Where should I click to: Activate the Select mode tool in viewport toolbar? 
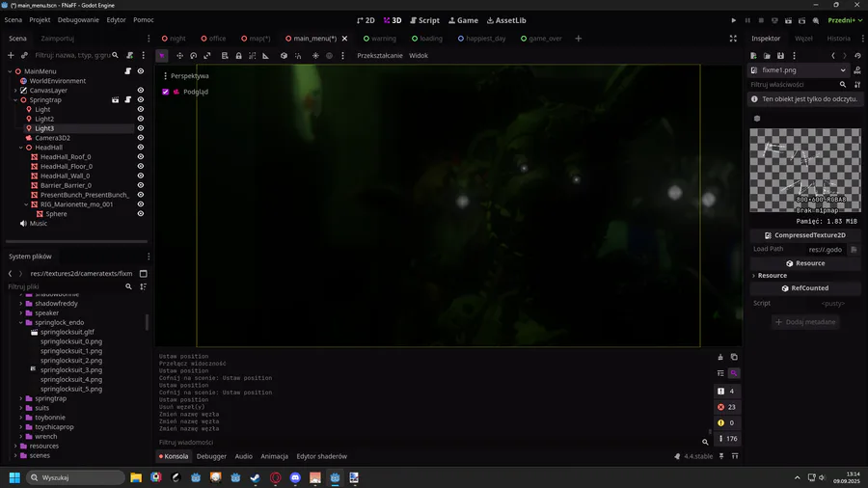point(162,55)
